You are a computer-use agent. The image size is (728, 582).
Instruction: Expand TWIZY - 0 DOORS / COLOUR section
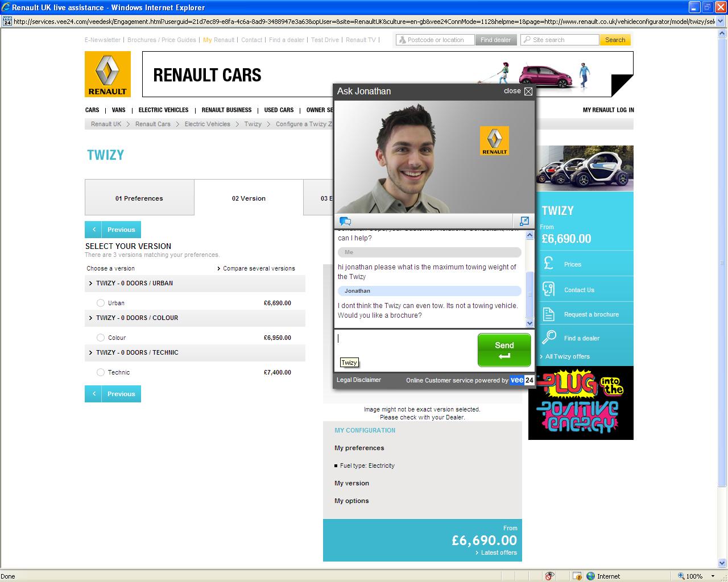pos(195,318)
